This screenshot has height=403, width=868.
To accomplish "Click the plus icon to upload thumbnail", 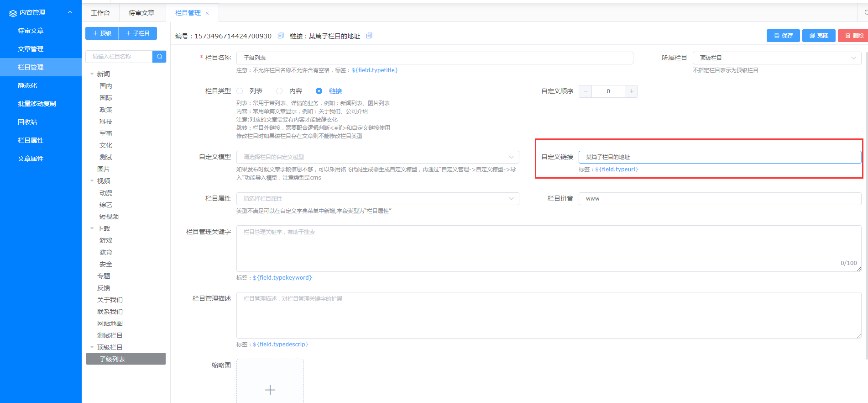I will pos(270,390).
